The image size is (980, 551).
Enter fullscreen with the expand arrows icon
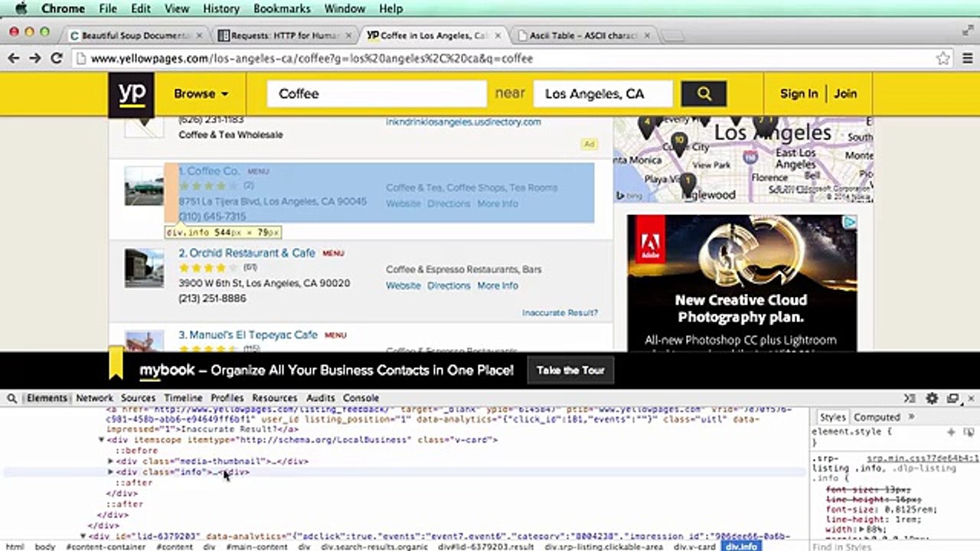click(x=967, y=30)
